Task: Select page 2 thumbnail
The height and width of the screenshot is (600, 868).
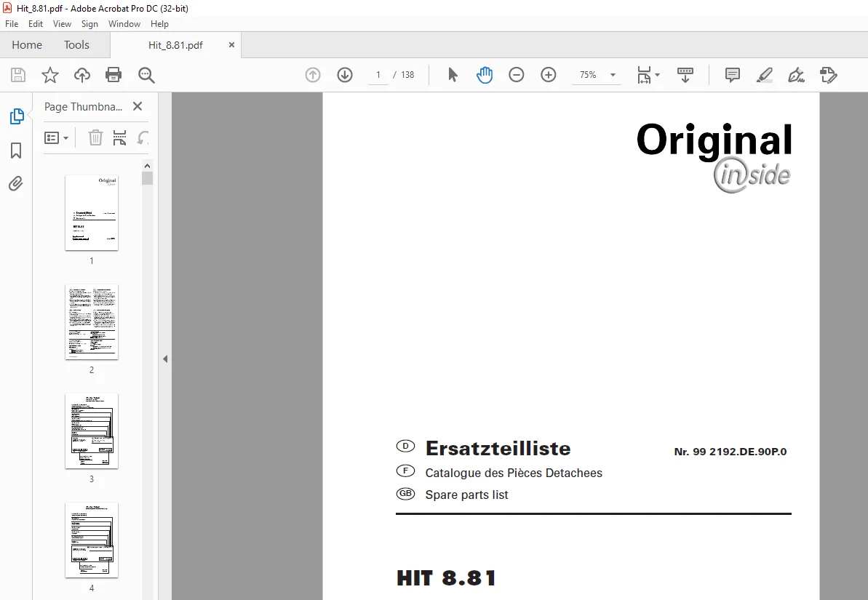Action: (92, 322)
